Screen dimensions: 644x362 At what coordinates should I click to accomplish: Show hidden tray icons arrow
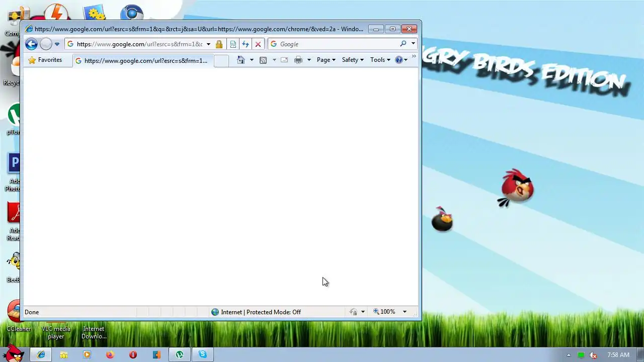click(x=569, y=355)
